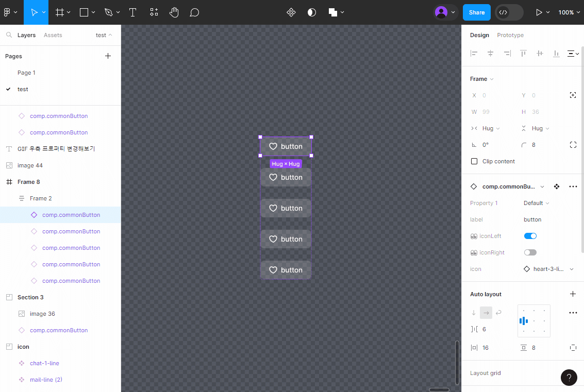Switch to the Assets tab

coord(53,35)
